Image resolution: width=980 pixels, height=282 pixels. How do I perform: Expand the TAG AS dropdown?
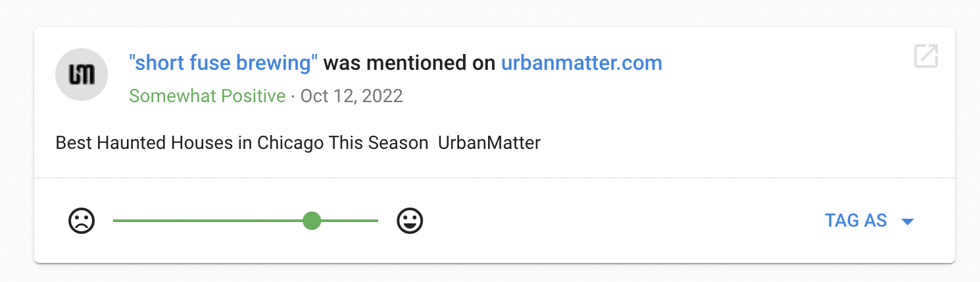[x=869, y=221]
